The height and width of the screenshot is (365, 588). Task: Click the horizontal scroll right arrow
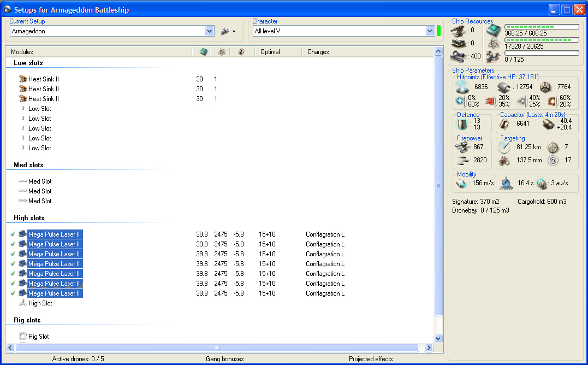tap(429, 348)
